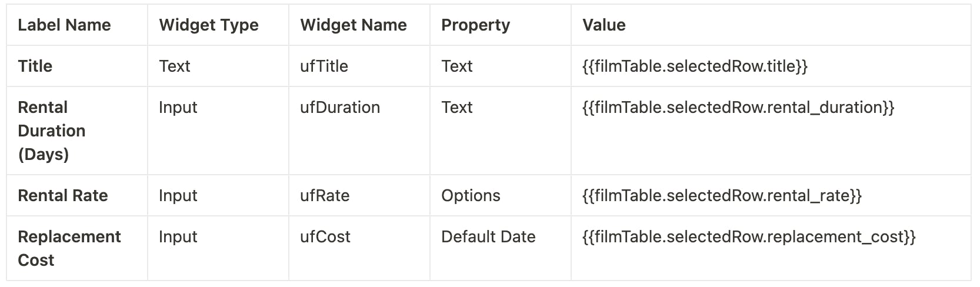Select the Rental Duration (Days) cell
Screen dimensions: 980x287
click(52, 131)
